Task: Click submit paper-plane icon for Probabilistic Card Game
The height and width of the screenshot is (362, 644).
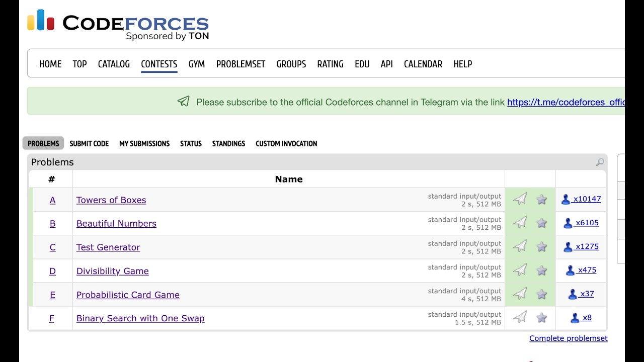Action: (520, 294)
